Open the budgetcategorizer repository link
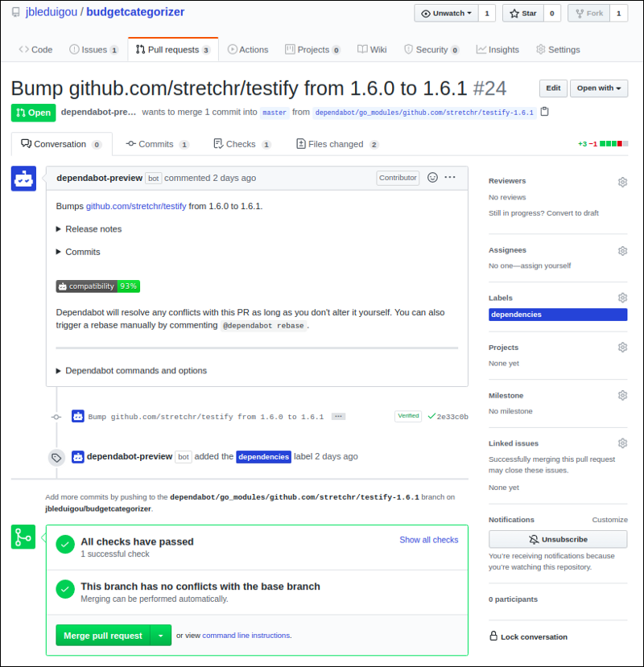Viewport: 644px width, 667px height. pos(135,12)
